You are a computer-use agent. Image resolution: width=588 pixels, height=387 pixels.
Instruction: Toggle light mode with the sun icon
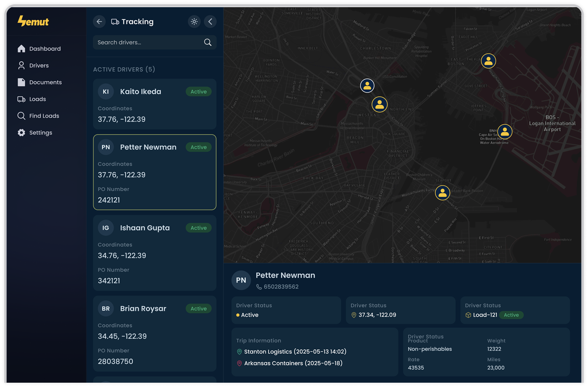(x=194, y=21)
